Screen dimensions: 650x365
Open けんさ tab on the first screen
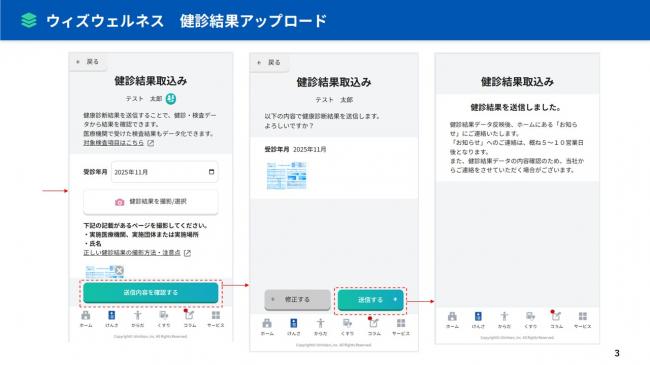(x=112, y=319)
